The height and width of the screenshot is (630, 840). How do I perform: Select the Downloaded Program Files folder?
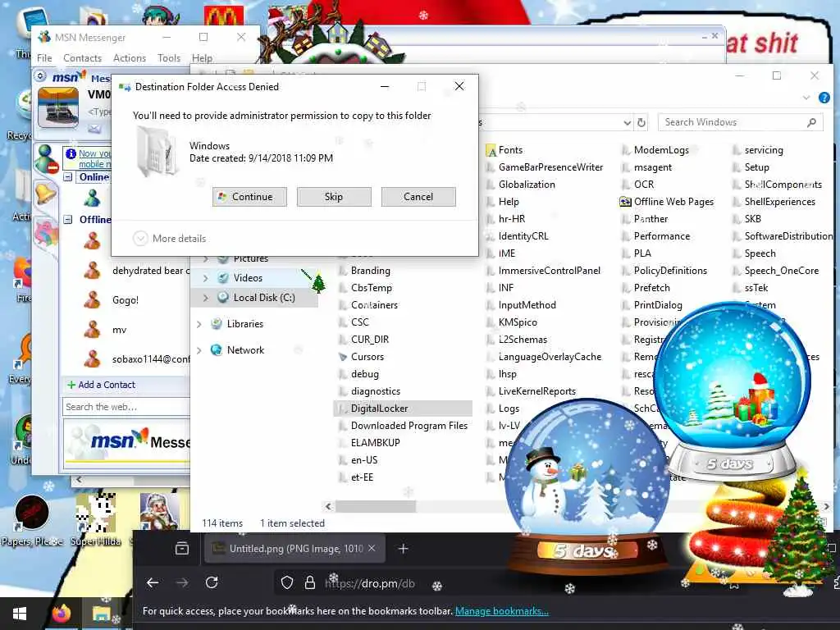pos(404,426)
